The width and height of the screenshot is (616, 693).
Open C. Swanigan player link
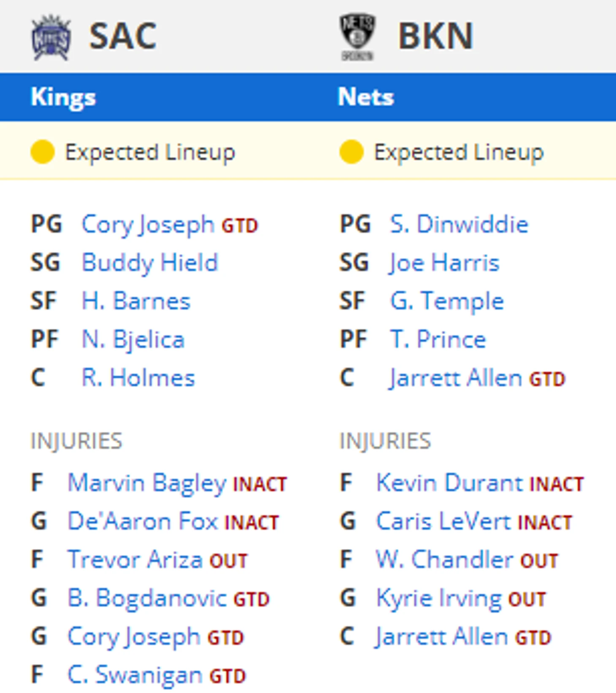(x=135, y=675)
